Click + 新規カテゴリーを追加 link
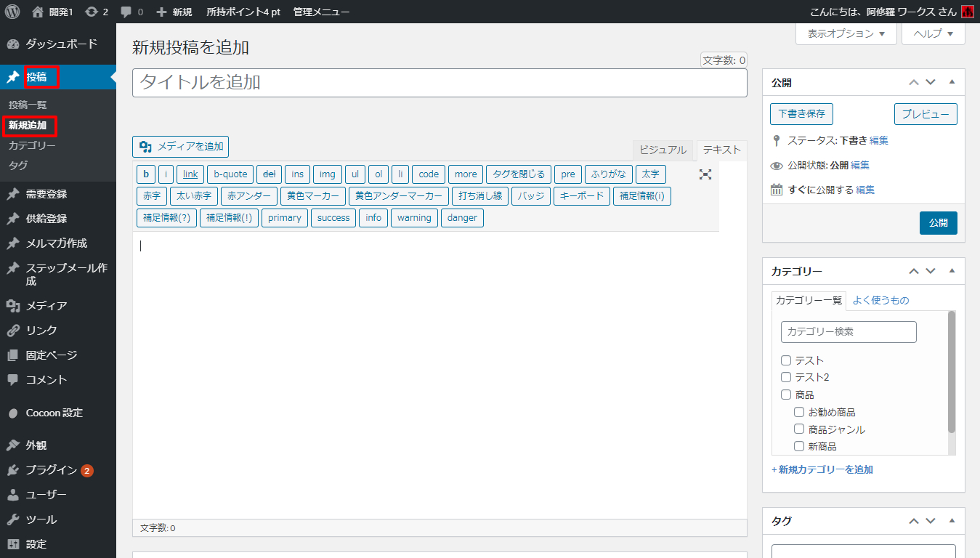The height and width of the screenshot is (558, 980). point(822,469)
